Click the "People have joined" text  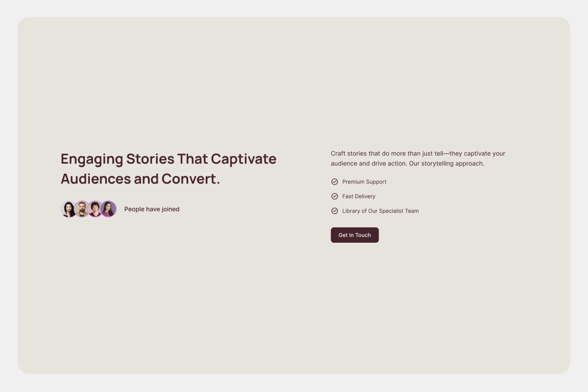(x=152, y=209)
